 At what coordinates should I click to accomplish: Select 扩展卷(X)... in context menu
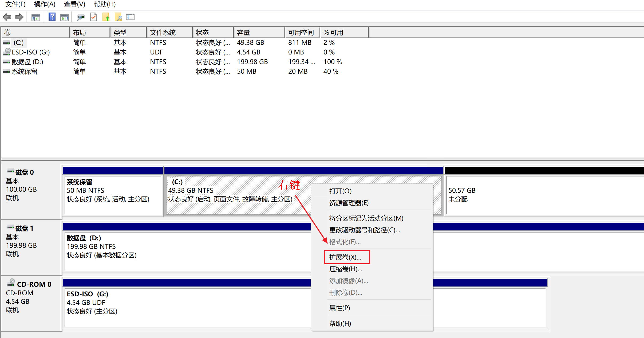tap(345, 257)
